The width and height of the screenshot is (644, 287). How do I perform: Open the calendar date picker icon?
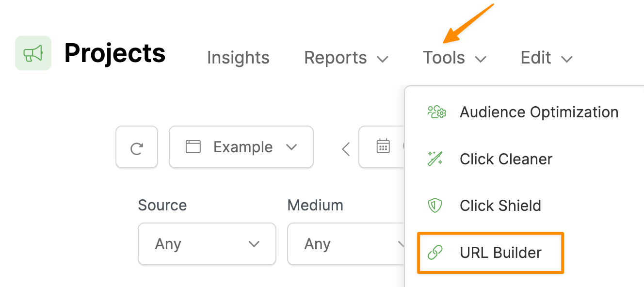pyautogui.click(x=383, y=146)
